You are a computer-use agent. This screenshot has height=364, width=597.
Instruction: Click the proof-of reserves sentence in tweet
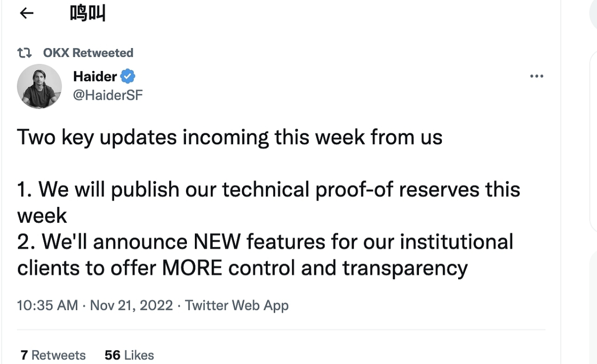click(x=268, y=189)
